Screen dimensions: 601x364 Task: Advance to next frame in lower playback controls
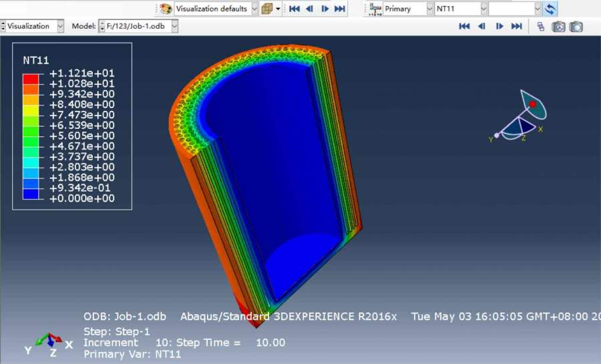[x=499, y=26]
